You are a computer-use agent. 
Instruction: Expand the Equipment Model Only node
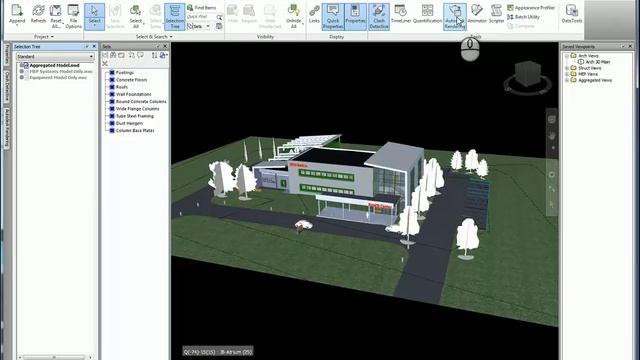(x=22, y=78)
